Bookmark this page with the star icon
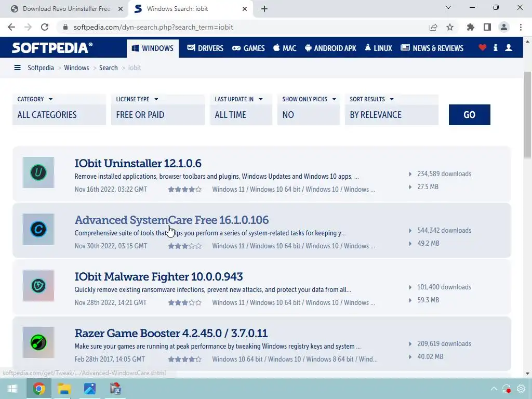Screen dimensions: 532x399 [x=450, y=27]
